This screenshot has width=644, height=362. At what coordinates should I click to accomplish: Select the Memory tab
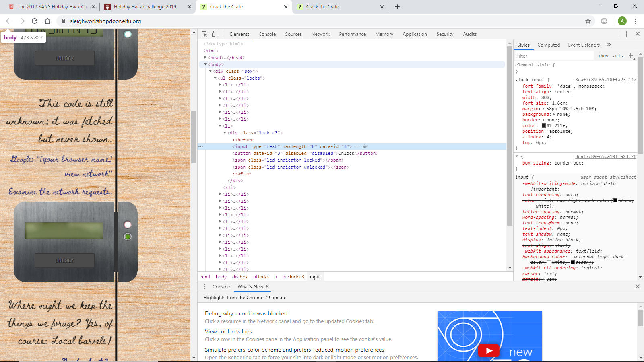coord(384,34)
